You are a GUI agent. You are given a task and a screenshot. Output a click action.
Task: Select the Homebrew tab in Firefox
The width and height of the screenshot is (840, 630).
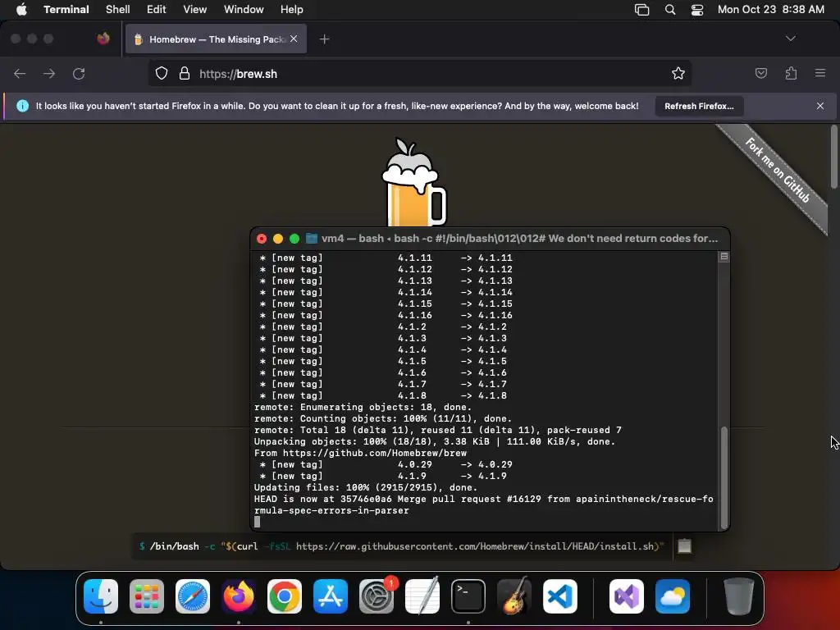(216, 39)
